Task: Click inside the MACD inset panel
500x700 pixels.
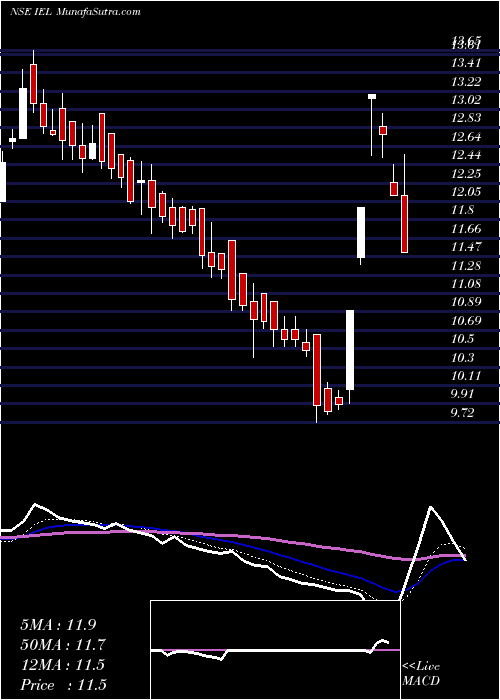Action: 275,650
